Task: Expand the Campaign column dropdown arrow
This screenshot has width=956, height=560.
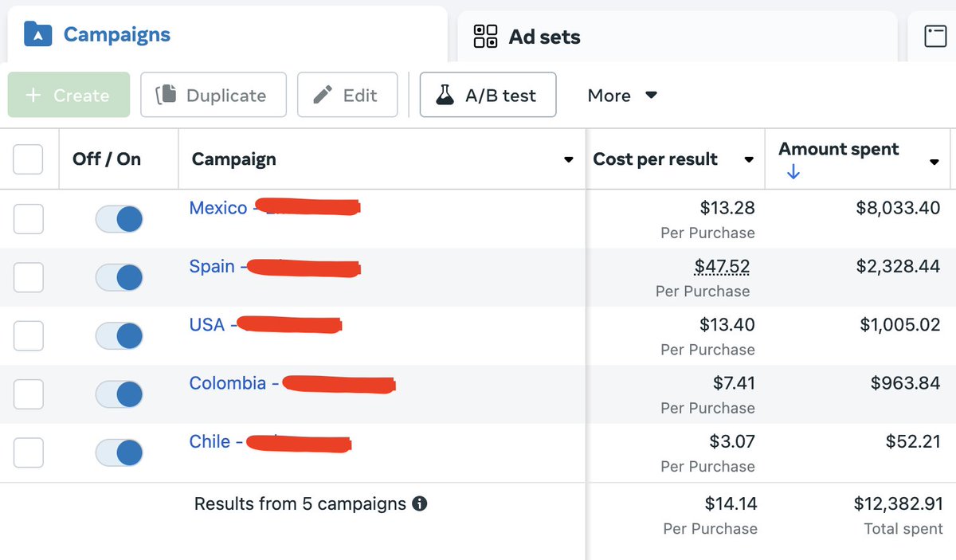Action: pos(568,160)
